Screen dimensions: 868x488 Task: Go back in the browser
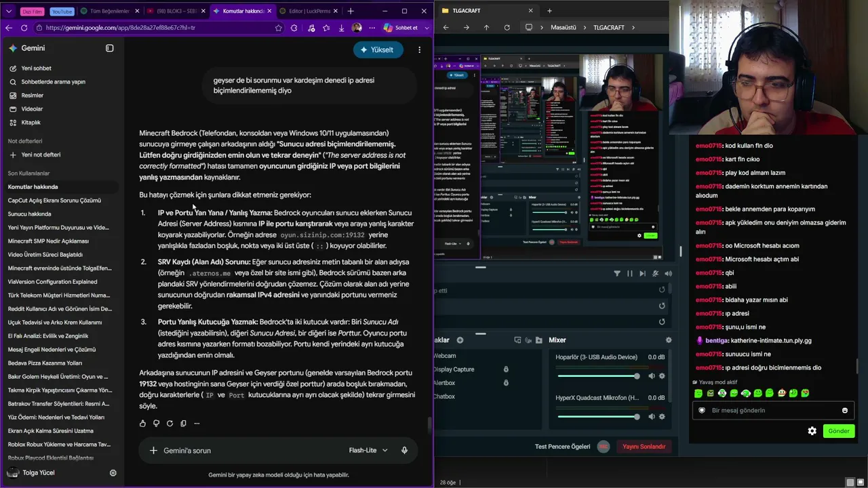(9, 28)
